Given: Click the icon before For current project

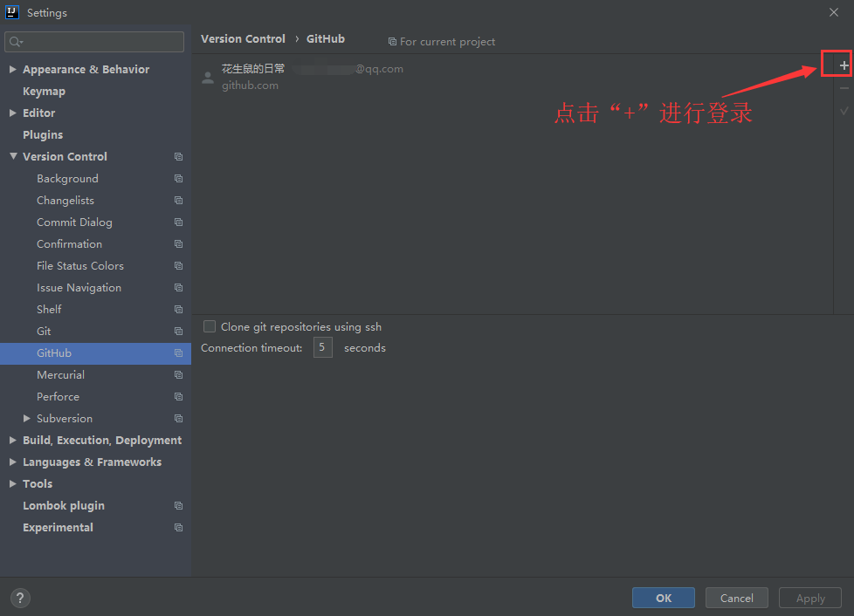Looking at the screenshot, I should point(392,42).
